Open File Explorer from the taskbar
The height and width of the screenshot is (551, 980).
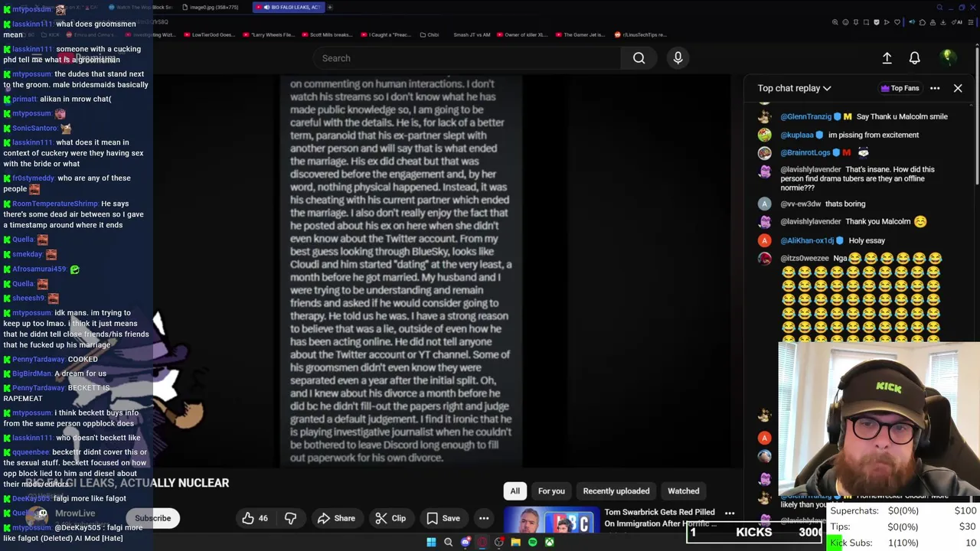(516, 543)
